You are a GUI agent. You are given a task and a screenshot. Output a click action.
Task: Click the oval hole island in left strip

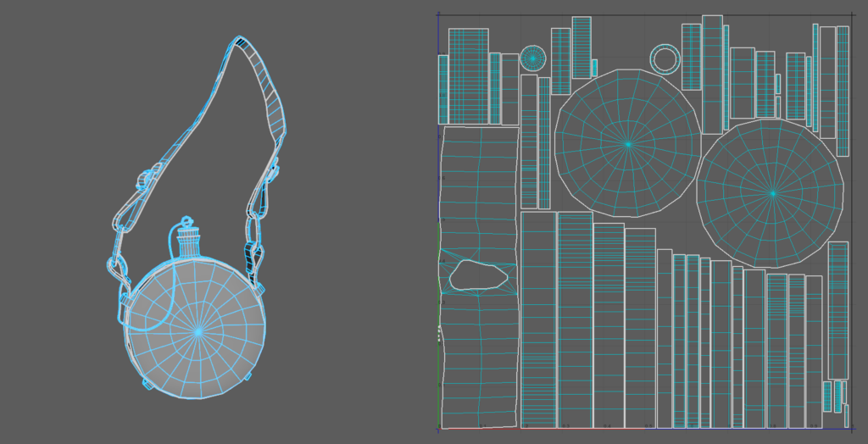(x=478, y=275)
